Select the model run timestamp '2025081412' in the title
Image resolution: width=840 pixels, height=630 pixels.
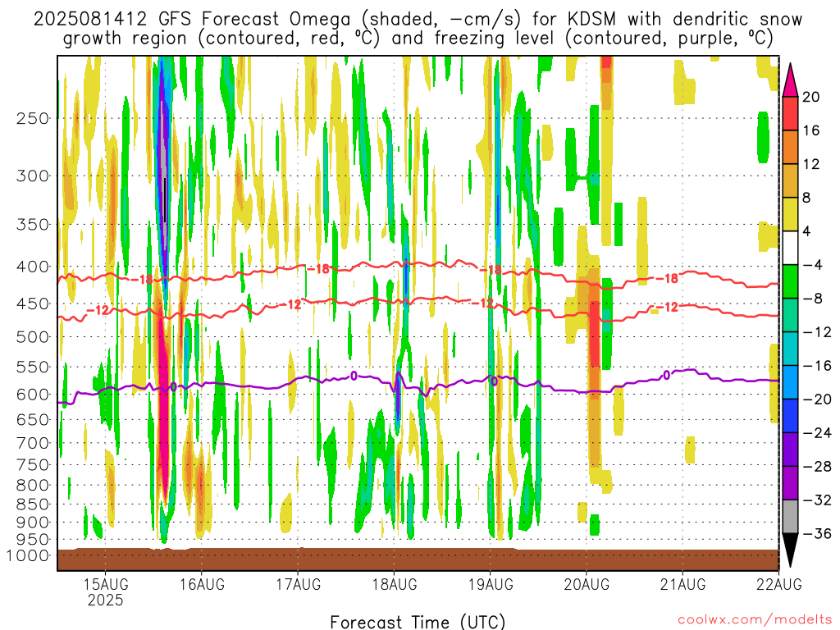pos(90,20)
